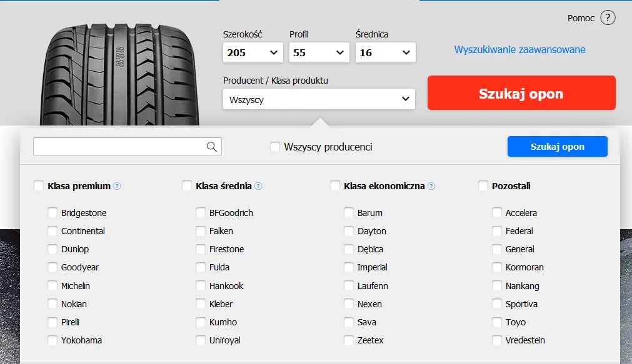Viewport: 632px width, 364px height.
Task: Click info icon next to Klasa premium
Action: pyautogui.click(x=117, y=186)
